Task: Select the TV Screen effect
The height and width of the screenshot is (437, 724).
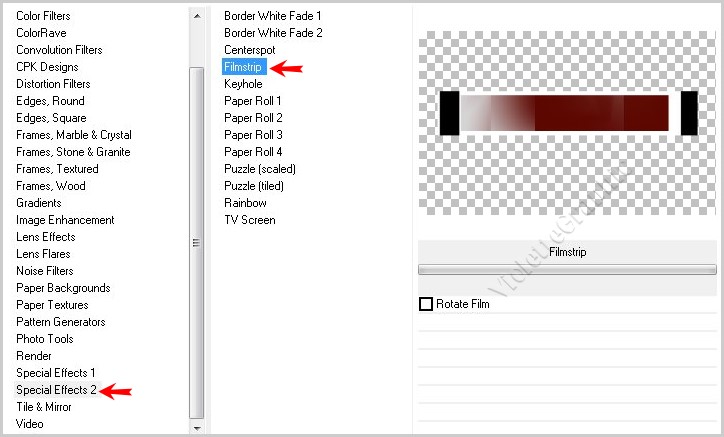Action: click(x=249, y=220)
